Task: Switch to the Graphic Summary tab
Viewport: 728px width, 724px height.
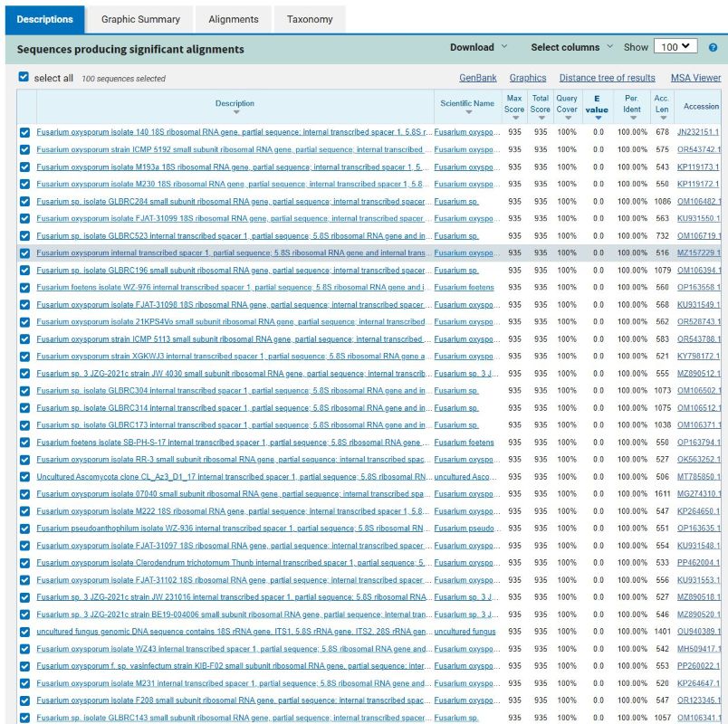Action: tap(140, 19)
